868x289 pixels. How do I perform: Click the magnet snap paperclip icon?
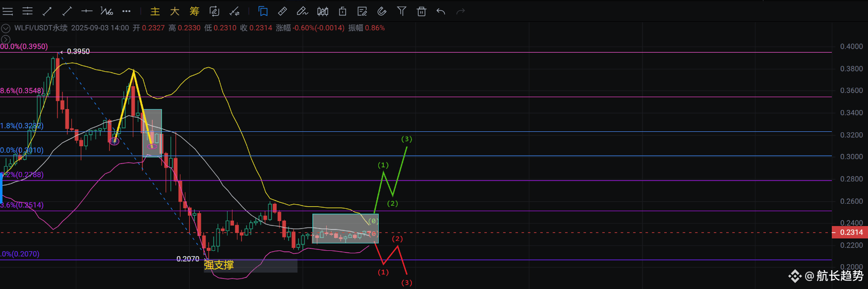click(x=382, y=11)
